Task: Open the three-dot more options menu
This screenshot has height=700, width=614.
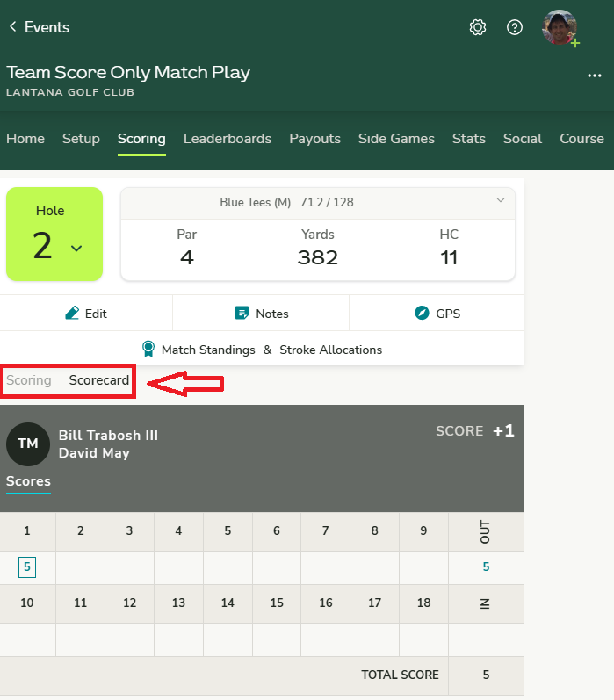Action: coord(595,76)
